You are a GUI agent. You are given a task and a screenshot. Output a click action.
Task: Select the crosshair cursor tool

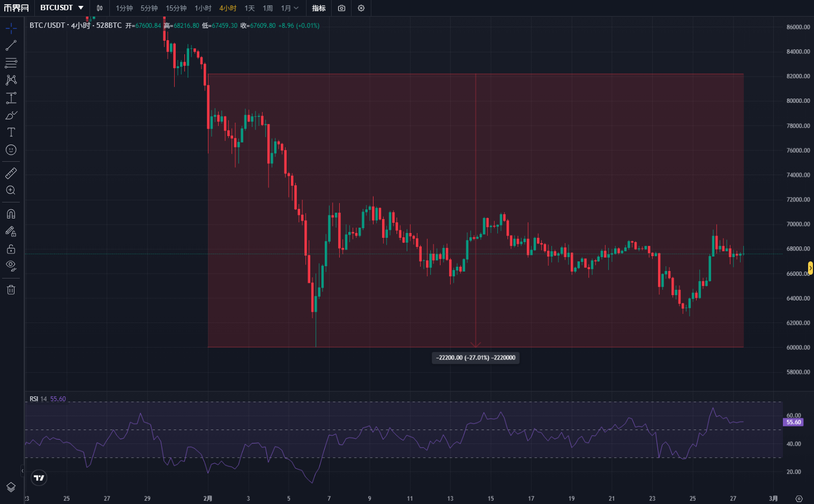[x=11, y=28]
